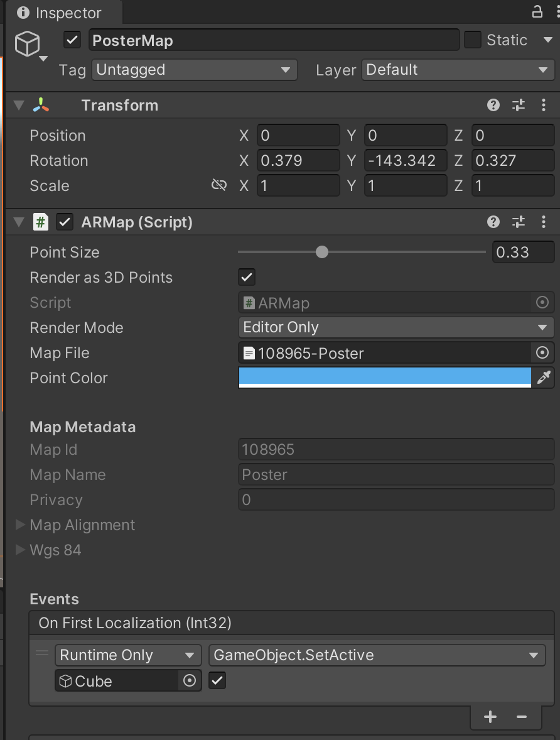This screenshot has height=740, width=560.
Task: Click the Inspector lock icon
Action: (537, 11)
